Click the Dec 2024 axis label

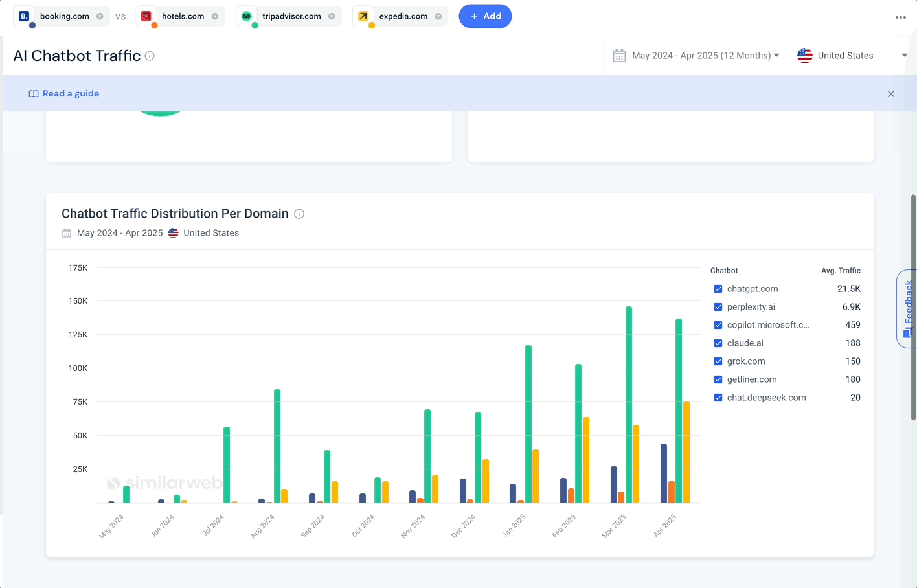[464, 526]
